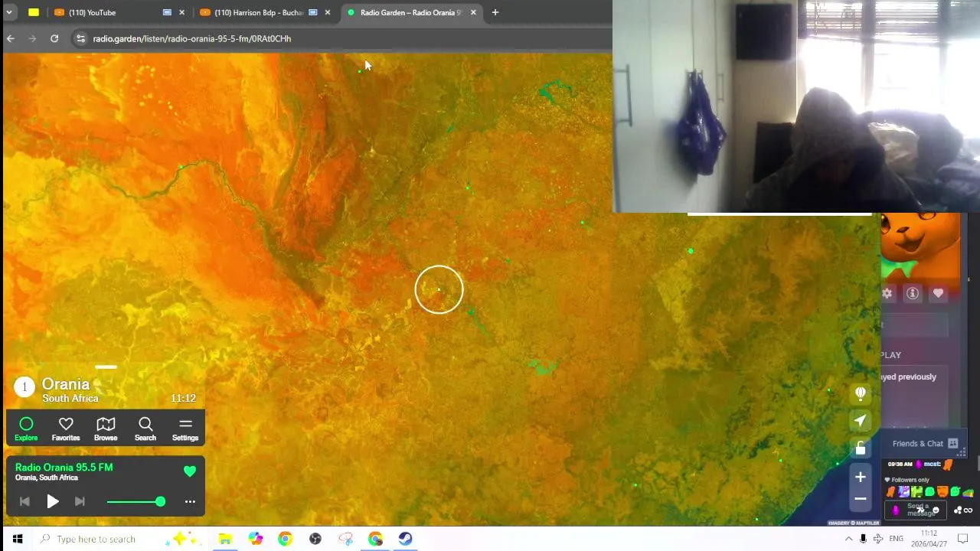Open the Windows notification center
The image size is (980, 551).
click(963, 539)
